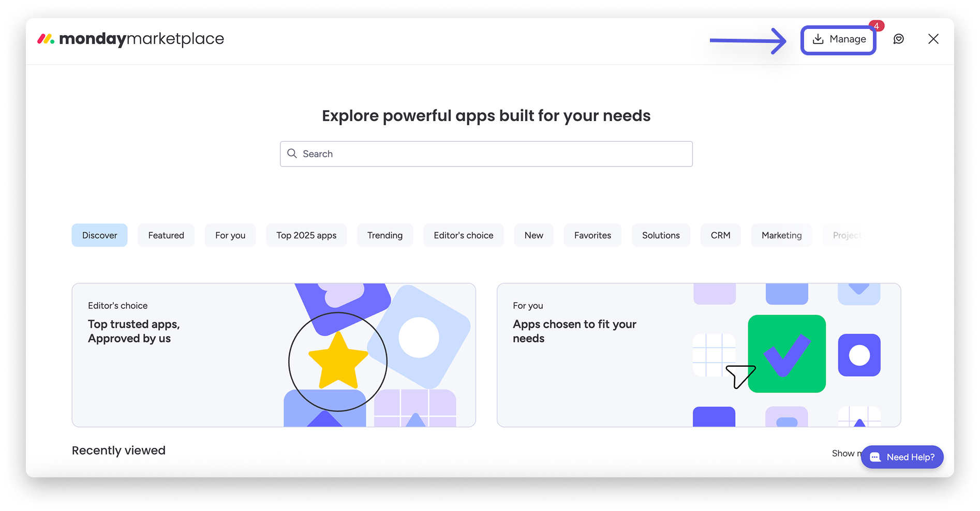980x511 pixels.
Task: Click the notification badge showing 4
Action: [877, 26]
